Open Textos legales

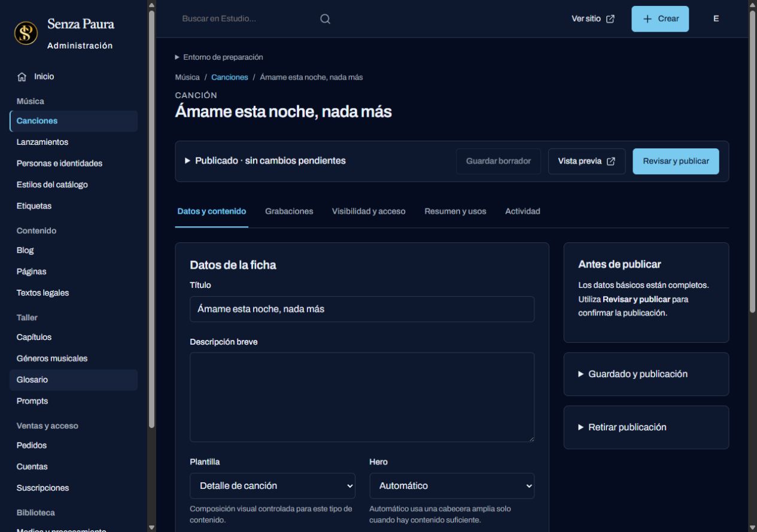coord(74,293)
